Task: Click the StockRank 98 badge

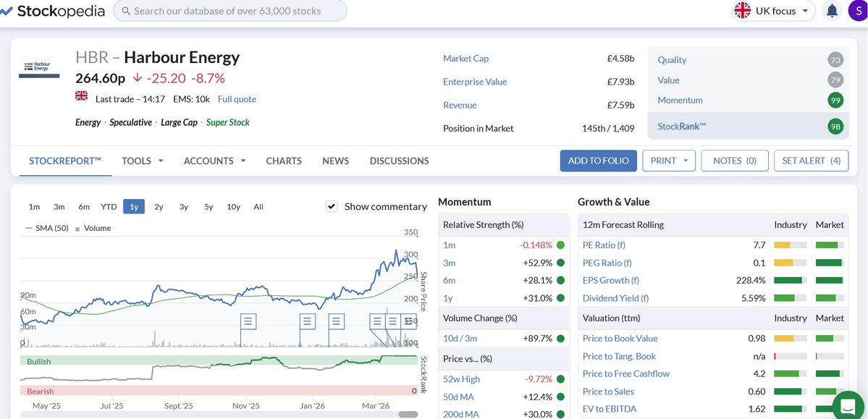Action: coord(836,126)
